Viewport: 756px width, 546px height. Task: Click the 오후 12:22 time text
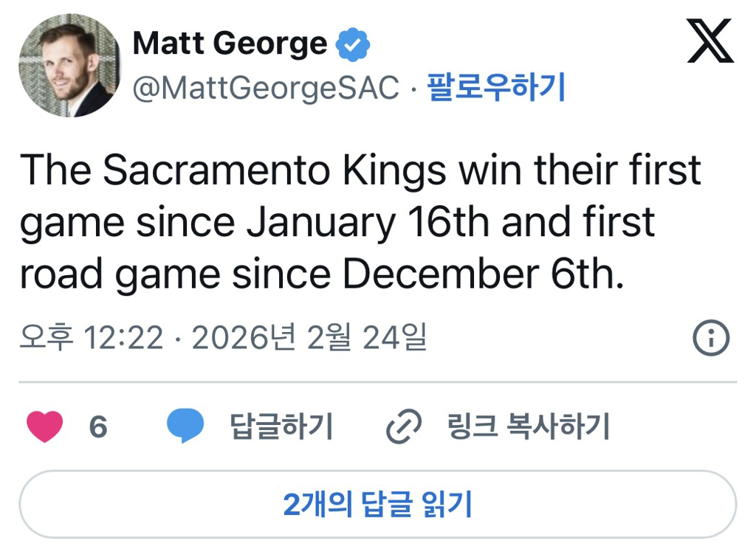(91, 339)
